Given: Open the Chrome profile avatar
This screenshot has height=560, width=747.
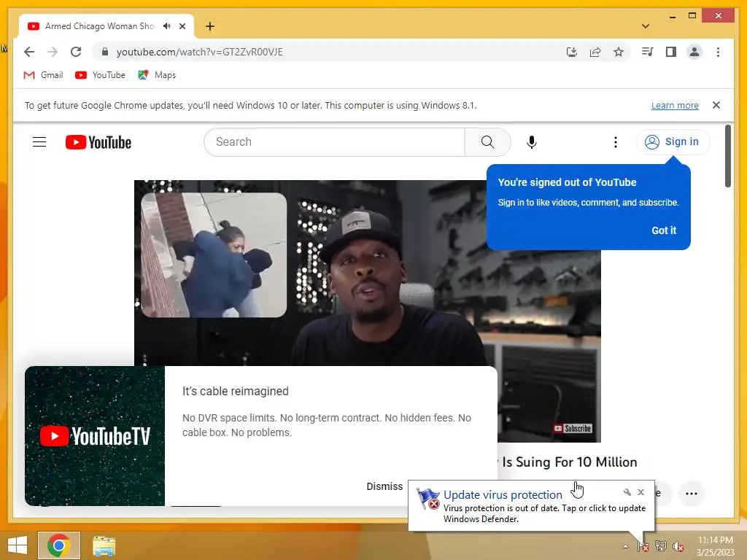Looking at the screenshot, I should [694, 52].
